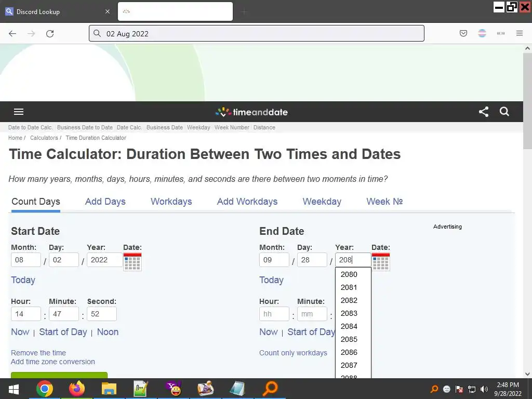
Task: Click the End Date Day field
Action: click(x=312, y=260)
